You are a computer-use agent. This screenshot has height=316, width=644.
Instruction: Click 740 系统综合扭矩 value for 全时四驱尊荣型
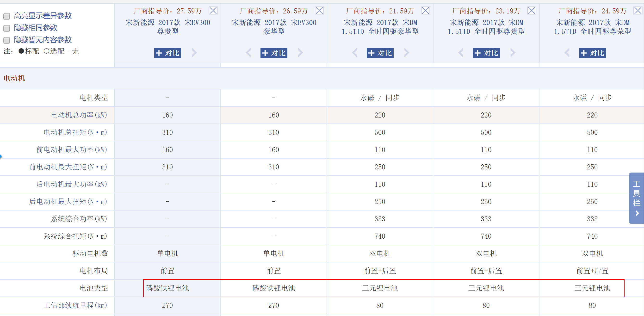592,236
